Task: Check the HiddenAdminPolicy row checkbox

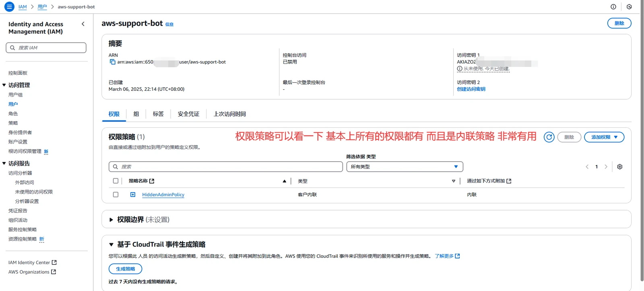Action: [116, 195]
